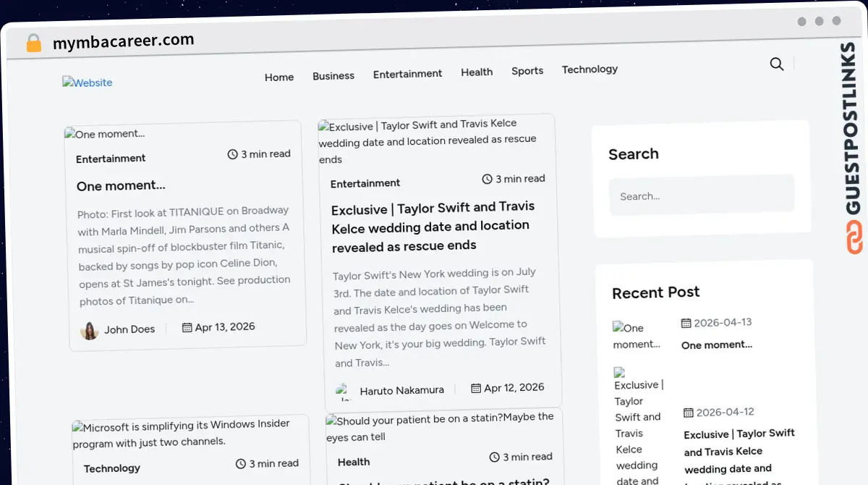
Task: Open the Website logo link
Action: 88,83
